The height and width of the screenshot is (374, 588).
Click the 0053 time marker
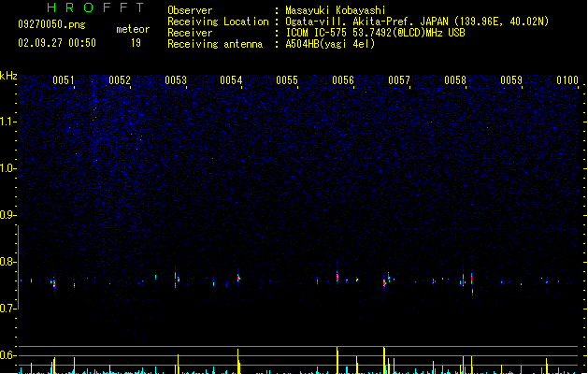tap(176, 80)
